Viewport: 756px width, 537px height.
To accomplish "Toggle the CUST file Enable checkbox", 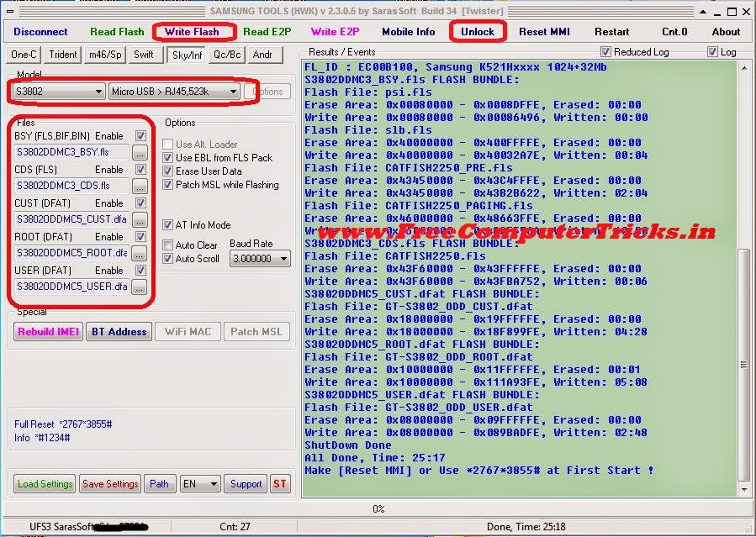I will (x=140, y=203).
